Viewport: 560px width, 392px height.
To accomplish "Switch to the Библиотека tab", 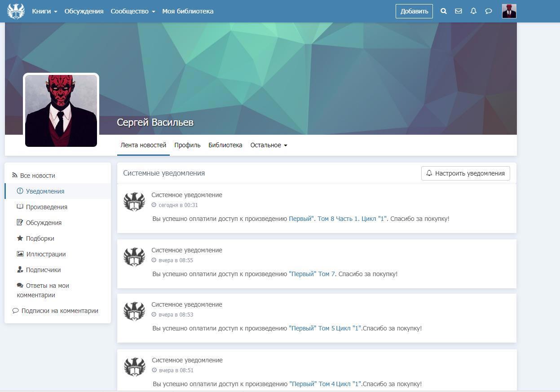I will pos(225,145).
